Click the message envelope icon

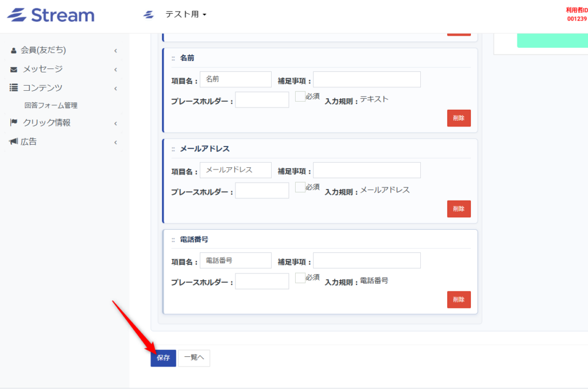coord(14,70)
